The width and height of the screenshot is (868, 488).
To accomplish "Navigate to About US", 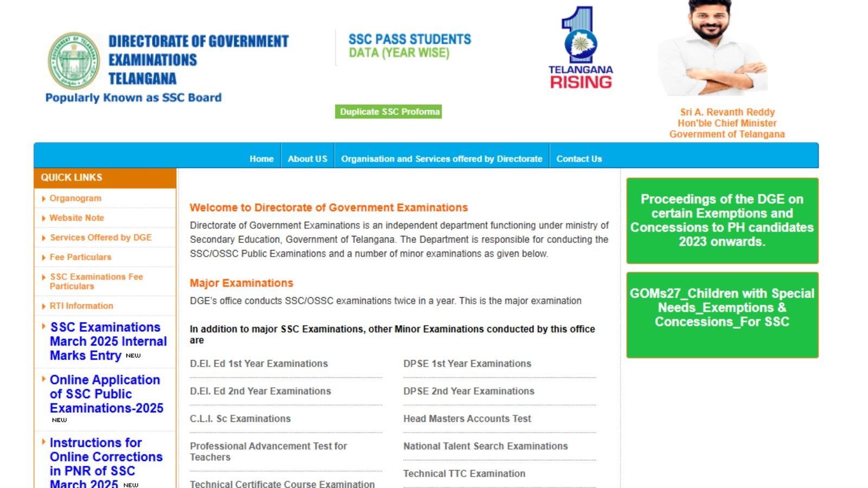I will (308, 159).
